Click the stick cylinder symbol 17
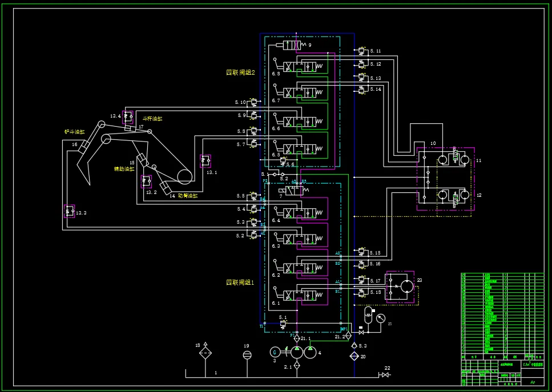552x392 pixels. point(130,128)
